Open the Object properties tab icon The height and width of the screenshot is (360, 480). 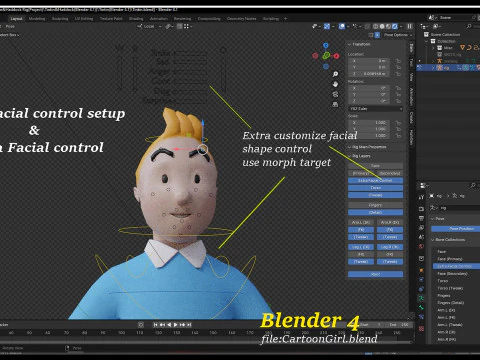[421, 270]
